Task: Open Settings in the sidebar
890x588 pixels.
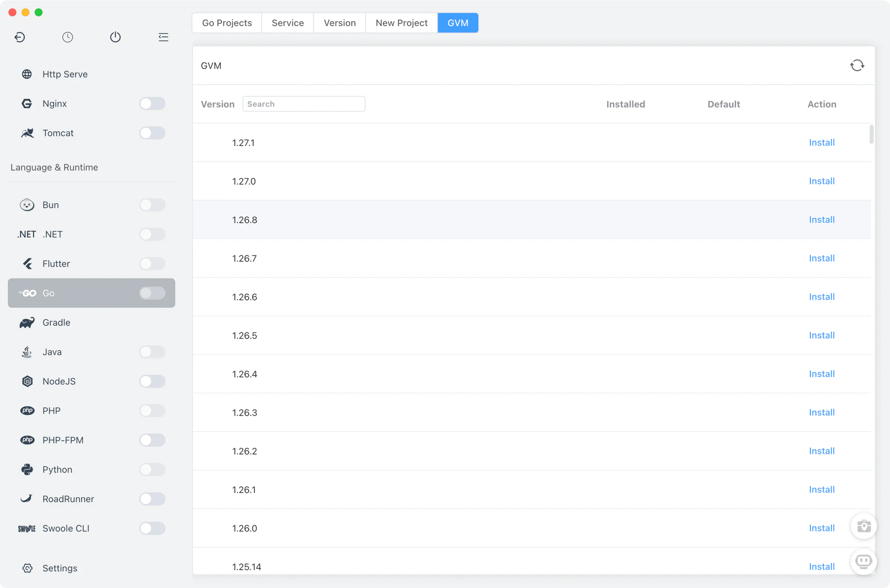Action: click(x=60, y=568)
